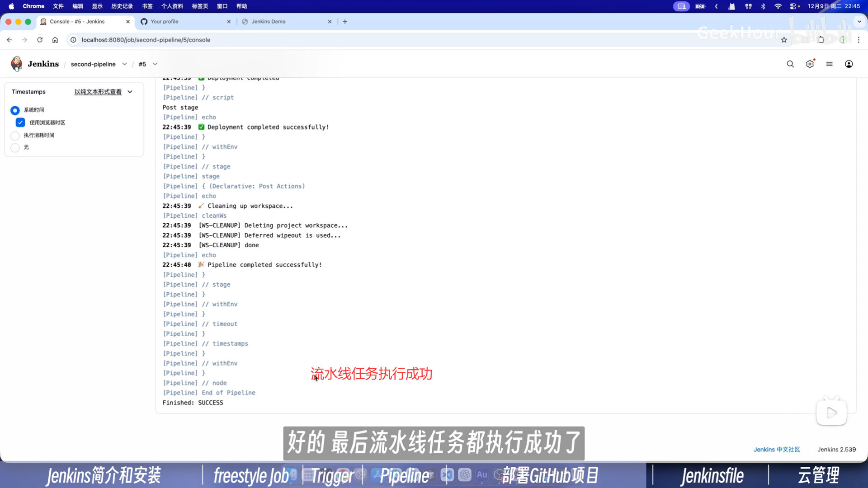The height and width of the screenshot is (488, 868).
Task: Reload the page in Chrome
Action: pos(40,40)
